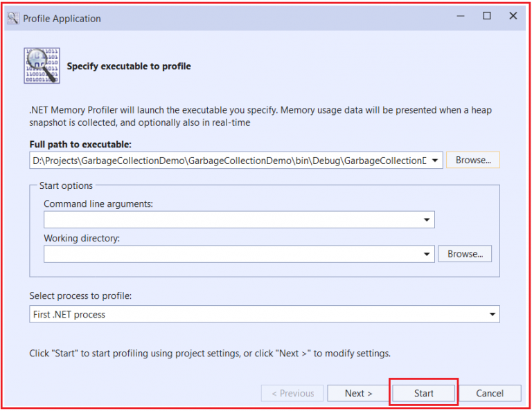Browse for the executable file
Screen dimensions: 532x411
[473, 160]
